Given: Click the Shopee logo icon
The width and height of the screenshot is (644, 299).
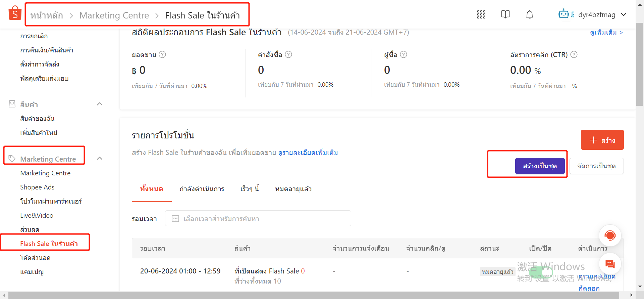Looking at the screenshot, I should [15, 13].
